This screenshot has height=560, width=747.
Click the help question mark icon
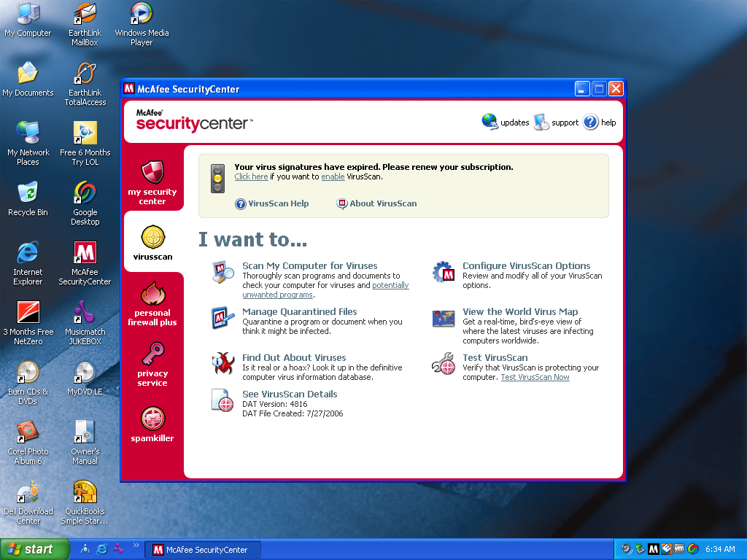pos(590,122)
